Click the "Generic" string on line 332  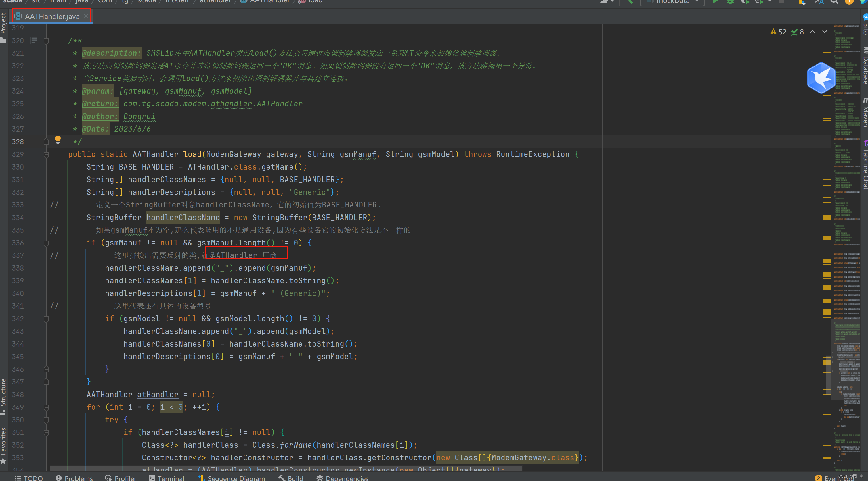tap(310, 192)
